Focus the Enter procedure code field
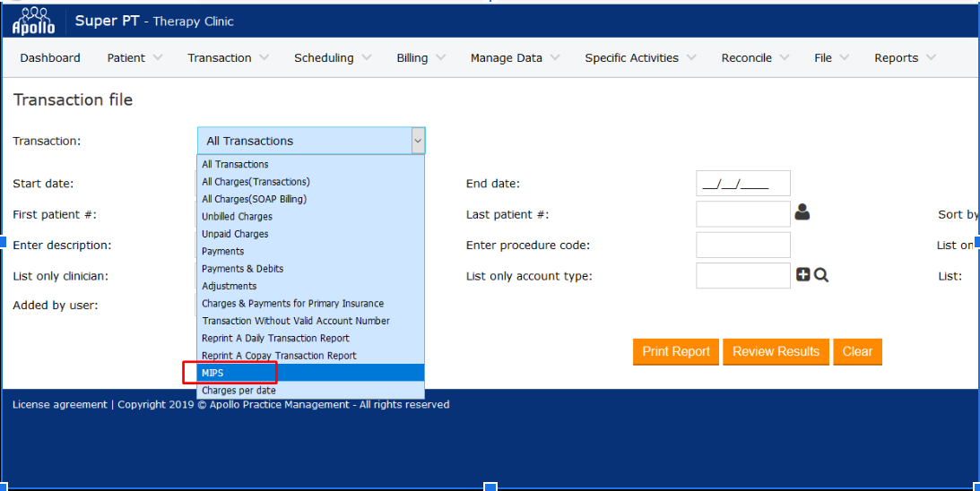The width and height of the screenshot is (980, 491). pos(743,245)
